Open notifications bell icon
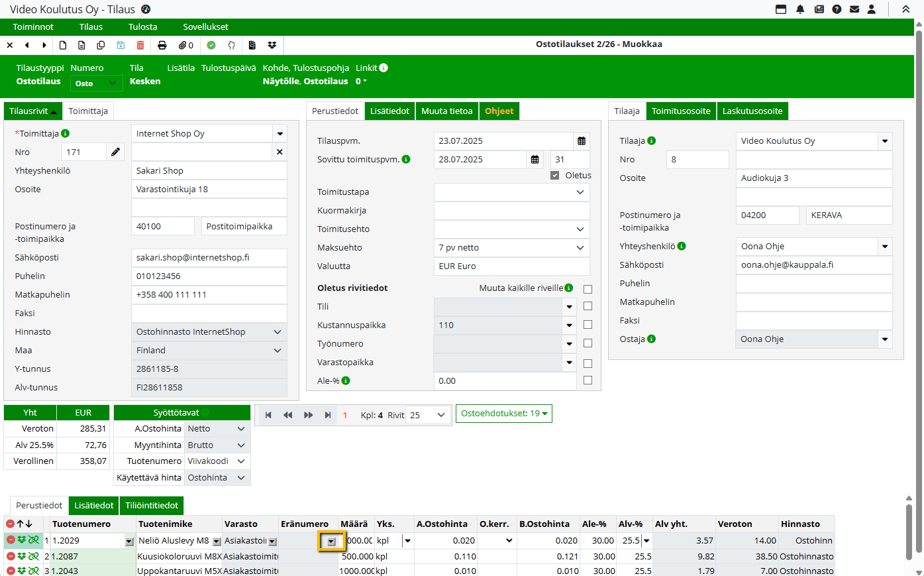Screen dimensions: 924x576 tap(800, 9)
